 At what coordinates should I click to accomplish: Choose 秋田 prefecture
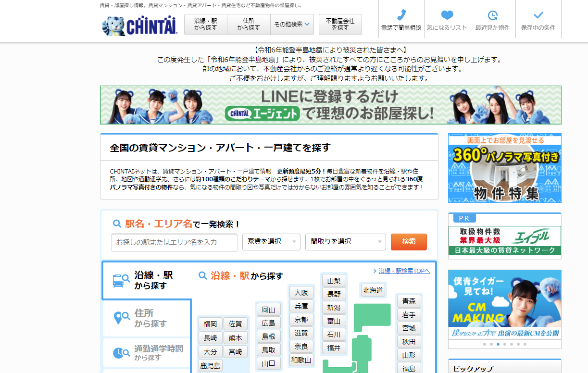[x=409, y=342]
